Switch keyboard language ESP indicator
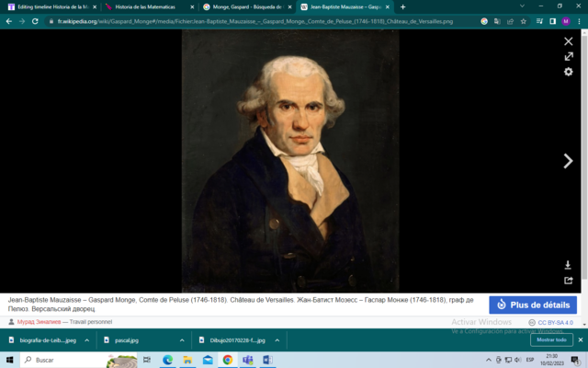This screenshot has height=368, width=588. [x=529, y=360]
